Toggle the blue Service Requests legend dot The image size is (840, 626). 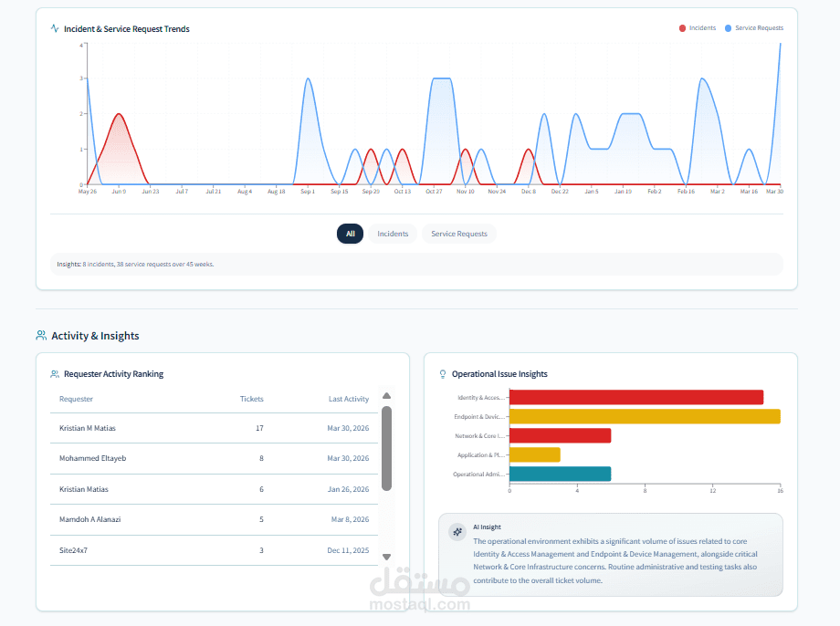pyautogui.click(x=728, y=28)
